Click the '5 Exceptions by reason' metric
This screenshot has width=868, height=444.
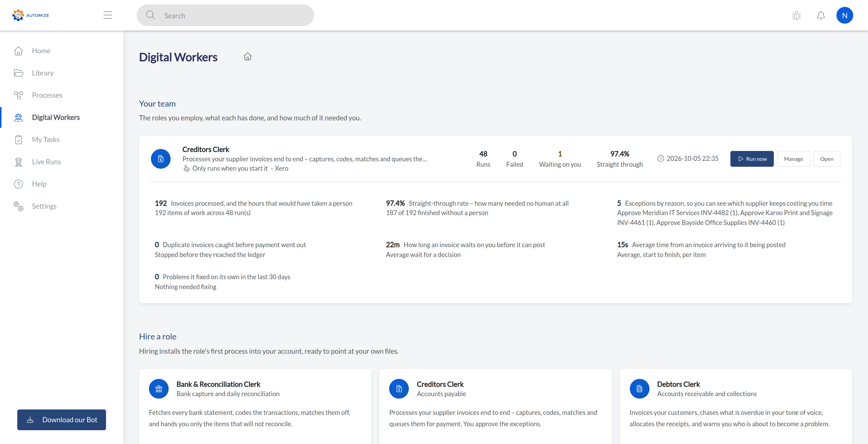(x=725, y=213)
